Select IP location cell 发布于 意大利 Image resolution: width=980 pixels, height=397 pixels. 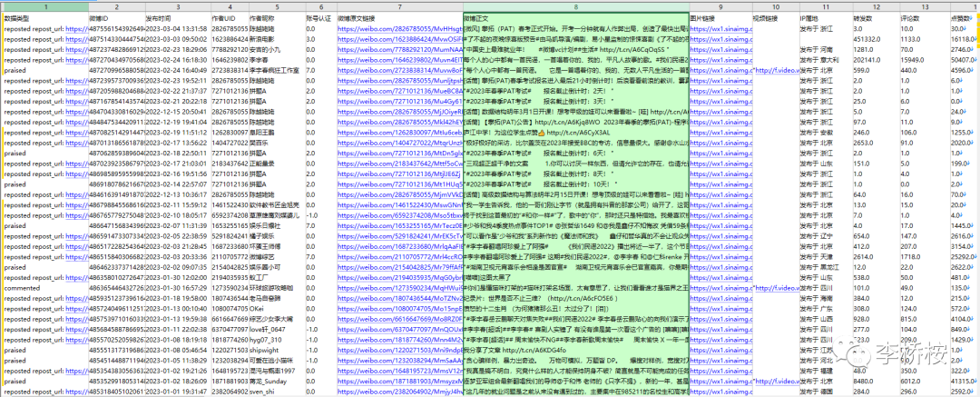[x=826, y=60]
